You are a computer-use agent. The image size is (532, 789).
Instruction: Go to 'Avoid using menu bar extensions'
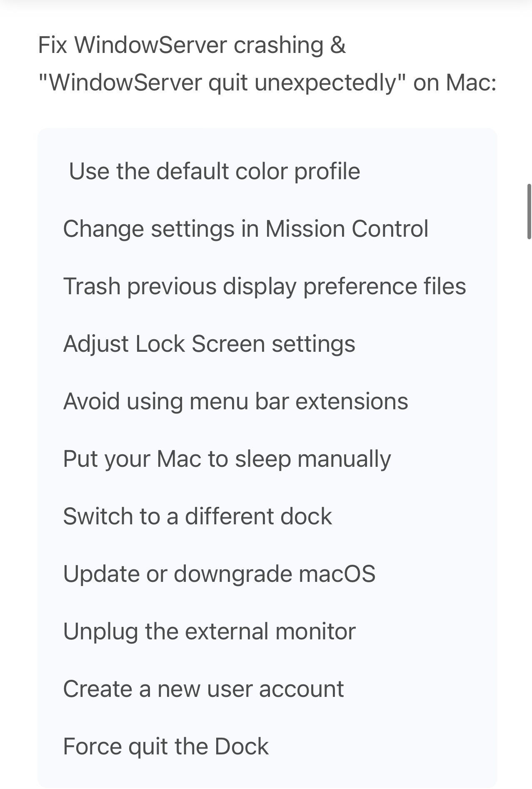click(x=235, y=401)
